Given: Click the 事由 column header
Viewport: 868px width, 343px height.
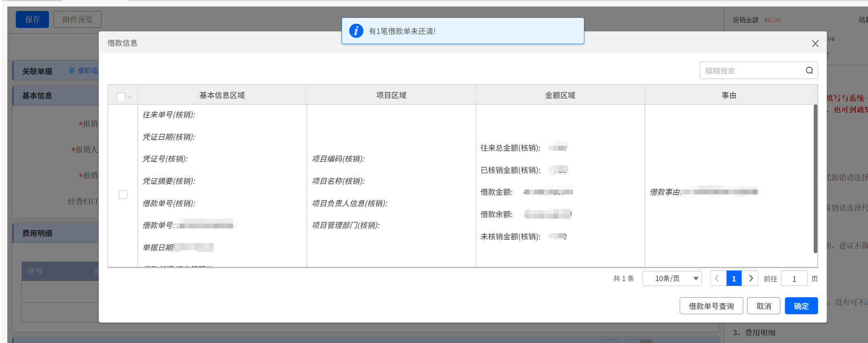Looking at the screenshot, I should coord(728,95).
